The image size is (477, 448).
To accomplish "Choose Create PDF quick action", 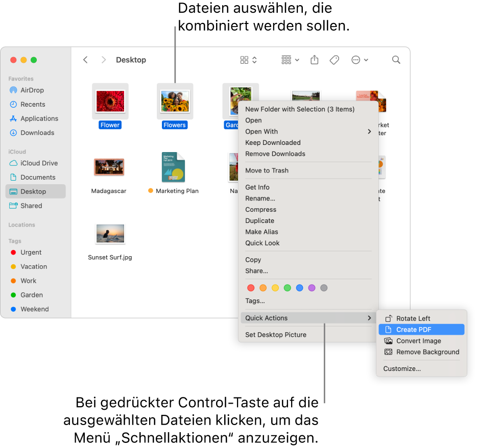I will (x=422, y=330).
